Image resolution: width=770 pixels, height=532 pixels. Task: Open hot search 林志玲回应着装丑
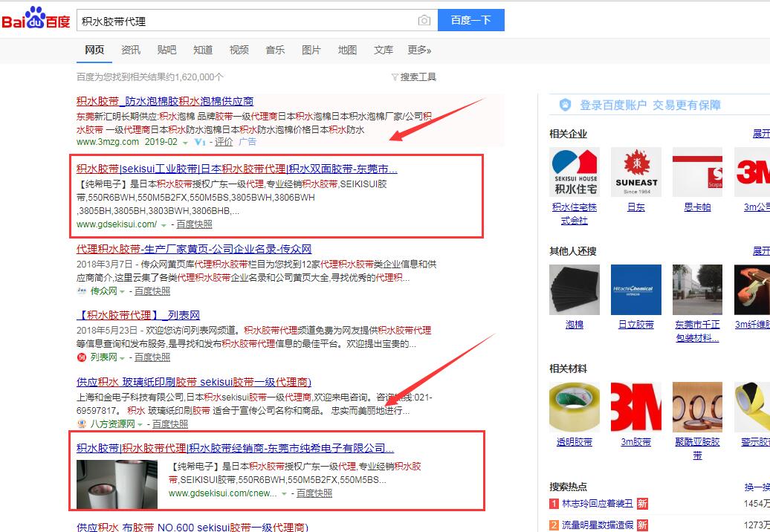point(597,504)
